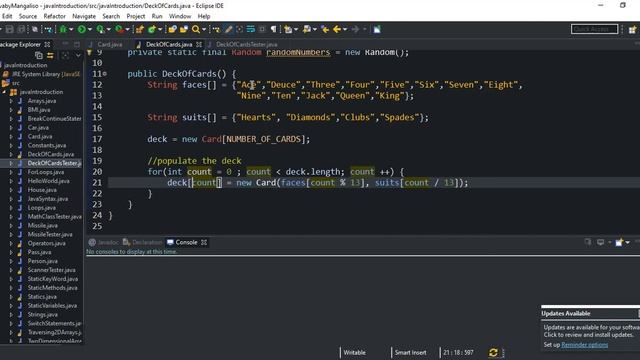640x360 pixels.
Task: Click the Previous Annotation icon
Action: coord(307,29)
